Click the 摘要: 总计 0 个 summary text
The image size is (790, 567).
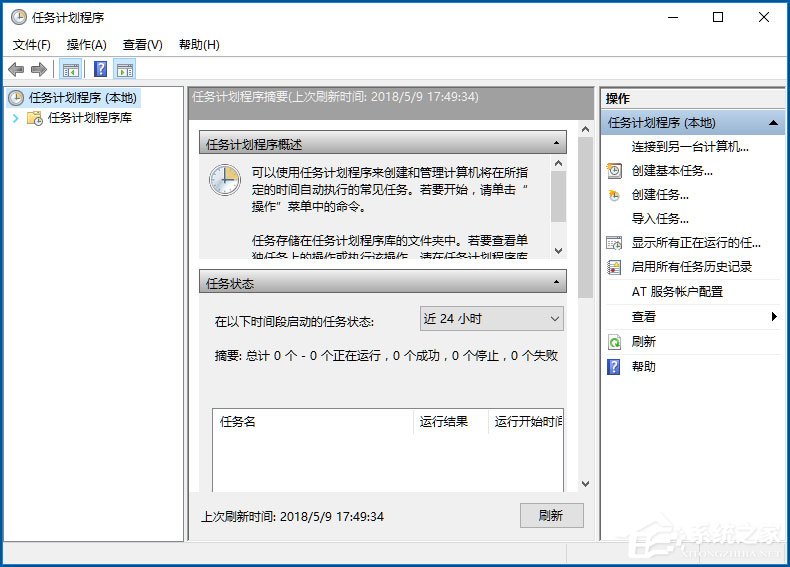pyautogui.click(x=386, y=355)
